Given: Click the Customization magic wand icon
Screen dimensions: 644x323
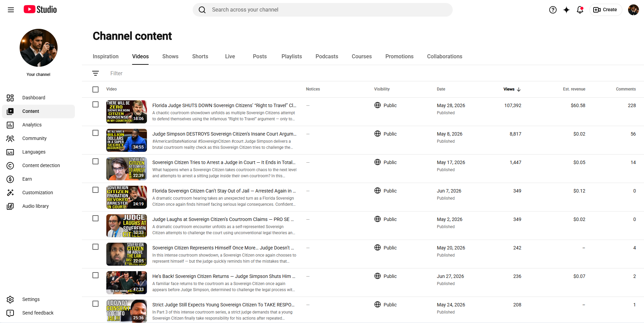Looking at the screenshot, I should click(x=10, y=193).
